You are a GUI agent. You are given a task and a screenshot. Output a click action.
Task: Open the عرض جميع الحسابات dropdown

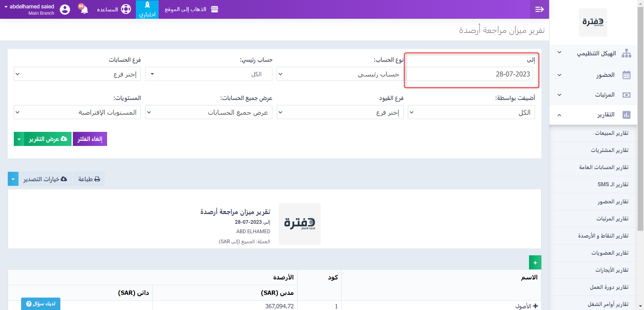(x=209, y=112)
